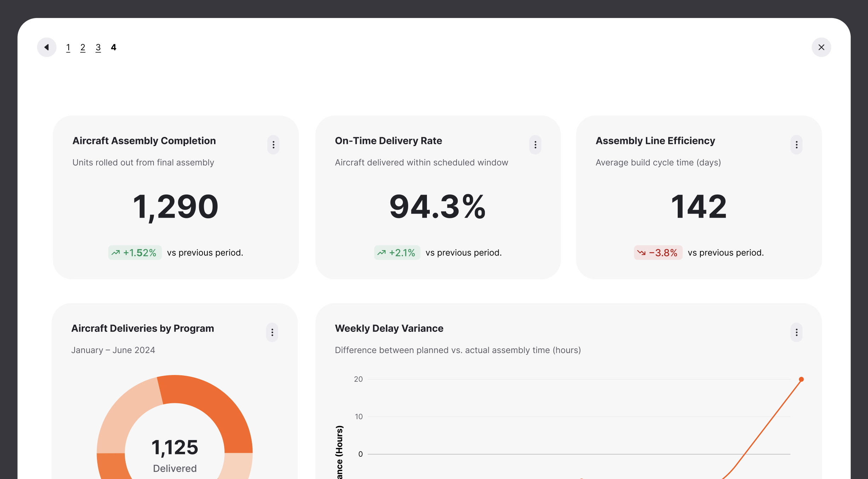The height and width of the screenshot is (479, 868).
Task: Click the −3.8% red trend badge
Action: point(658,253)
